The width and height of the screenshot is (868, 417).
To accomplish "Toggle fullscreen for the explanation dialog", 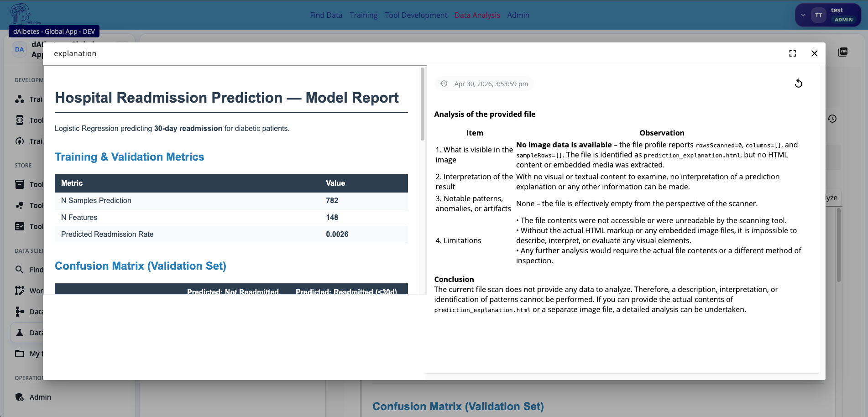I will click(x=792, y=53).
